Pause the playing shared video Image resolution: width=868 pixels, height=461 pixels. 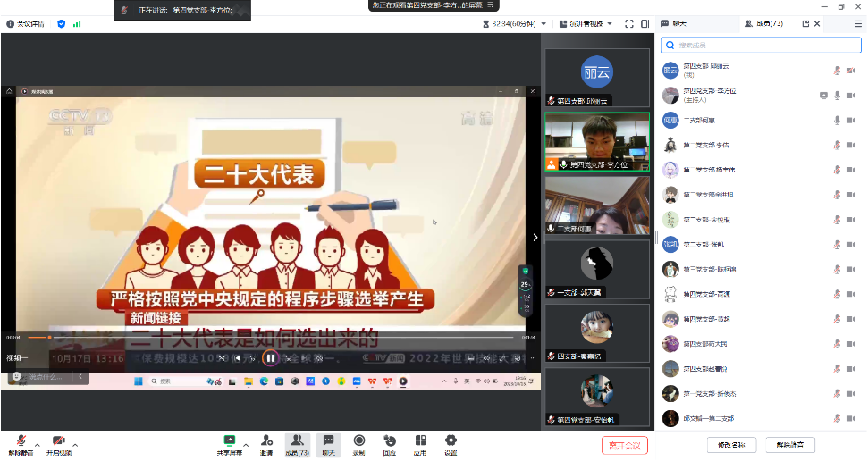(x=270, y=358)
